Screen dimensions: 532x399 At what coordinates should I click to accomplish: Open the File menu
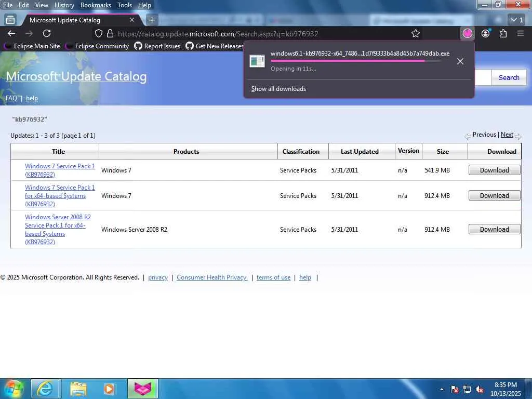click(7, 5)
